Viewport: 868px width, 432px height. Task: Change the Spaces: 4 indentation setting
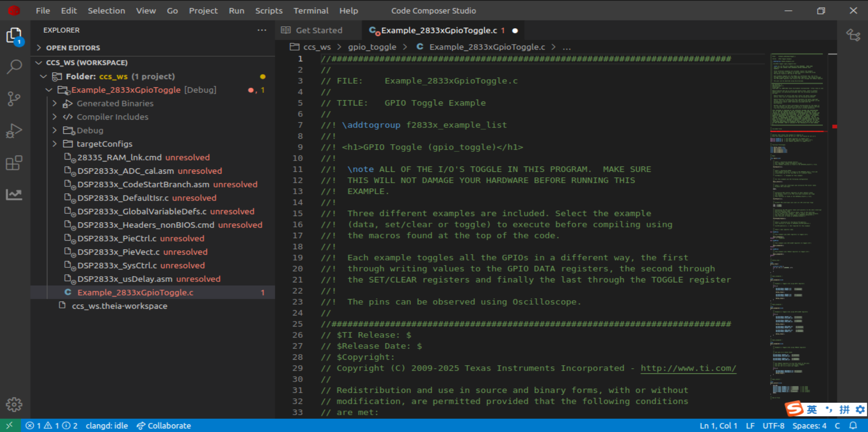[x=809, y=426]
